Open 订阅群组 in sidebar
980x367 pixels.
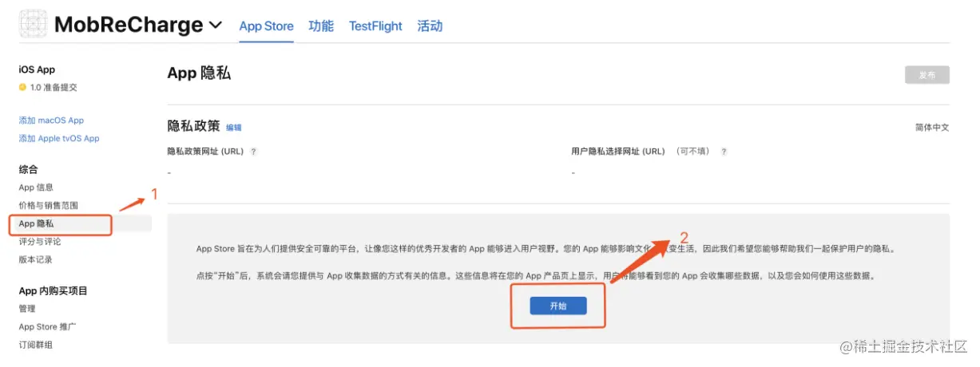36,345
